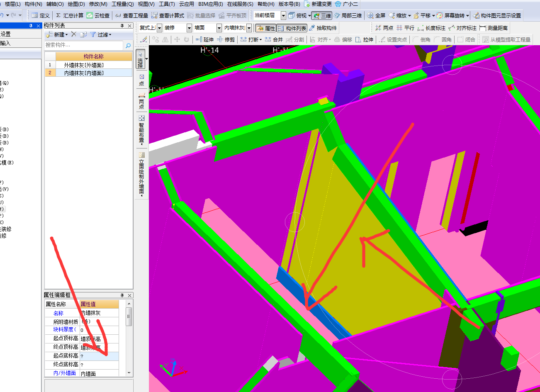Click 全屏 full screen view
Viewport: 540px width, 392px height.
[377, 15]
